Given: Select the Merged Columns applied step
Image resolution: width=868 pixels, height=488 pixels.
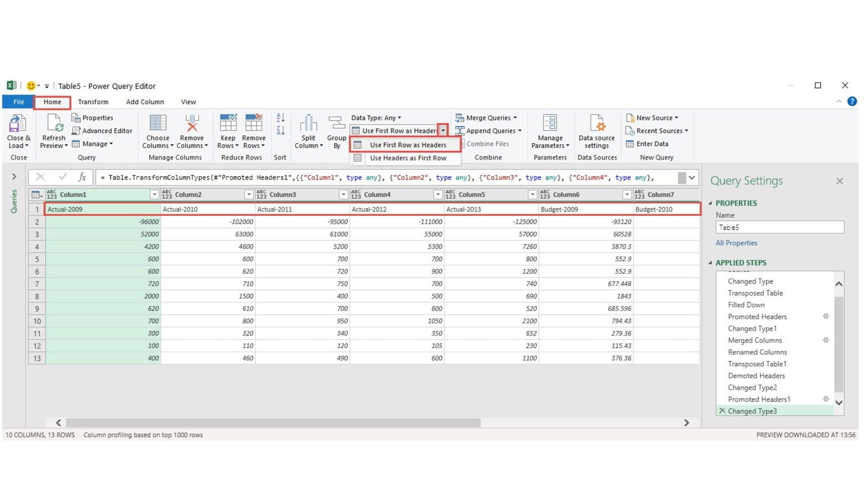Looking at the screenshot, I should (x=755, y=341).
